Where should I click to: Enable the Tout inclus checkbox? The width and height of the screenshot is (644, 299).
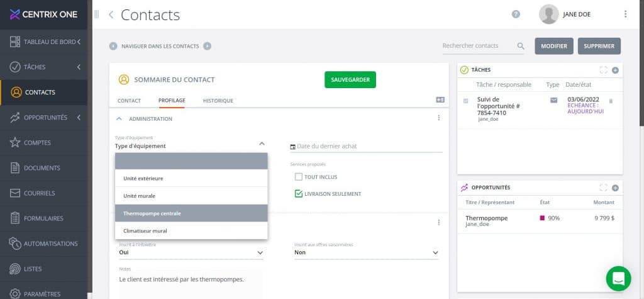click(x=299, y=177)
